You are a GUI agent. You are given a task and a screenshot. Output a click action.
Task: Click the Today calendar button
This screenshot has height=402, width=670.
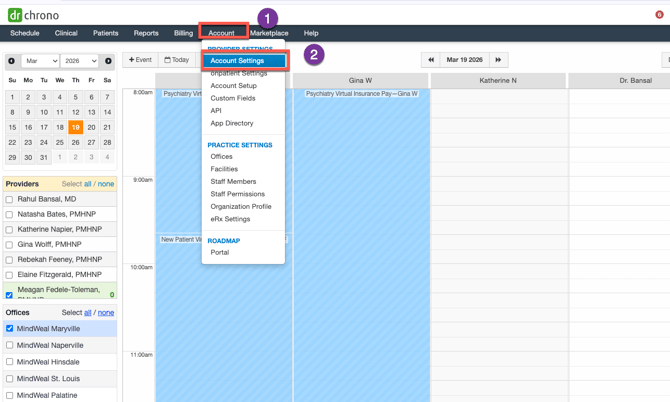click(177, 60)
